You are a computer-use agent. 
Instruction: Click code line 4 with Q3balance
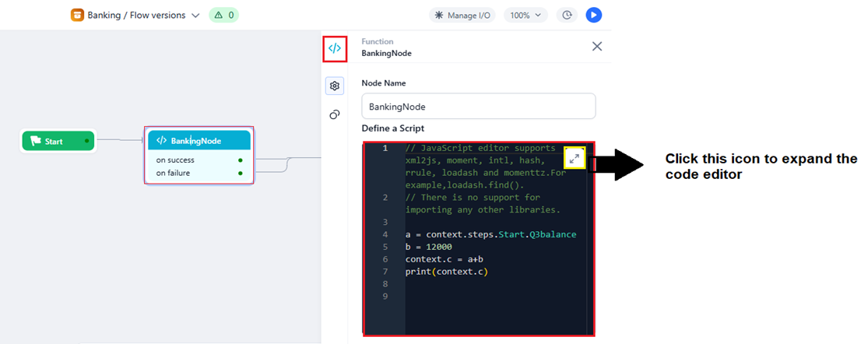[x=491, y=234]
